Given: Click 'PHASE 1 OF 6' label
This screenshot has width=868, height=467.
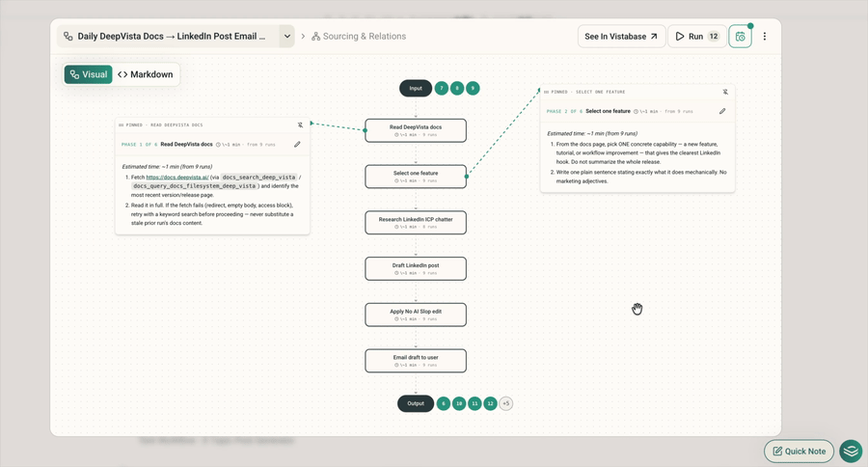Looking at the screenshot, I should pos(140,145).
